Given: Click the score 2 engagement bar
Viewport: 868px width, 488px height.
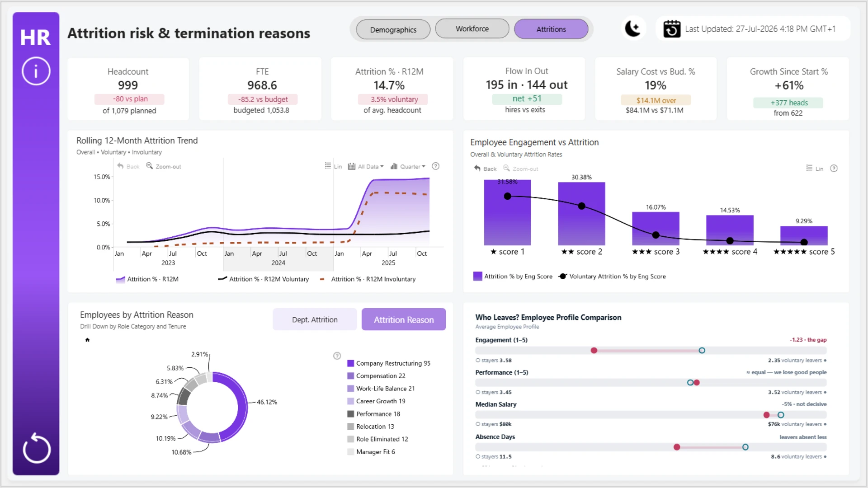Looking at the screenshot, I should 581,214.
